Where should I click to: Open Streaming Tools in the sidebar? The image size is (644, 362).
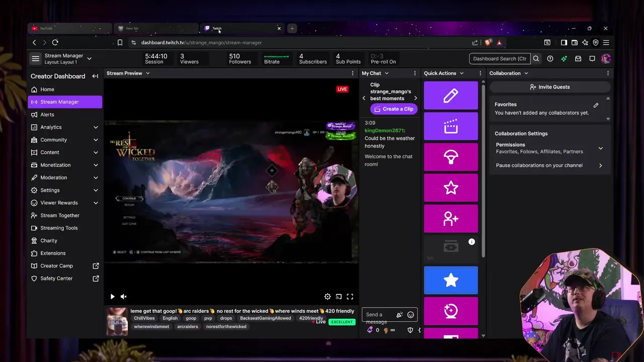pos(65,228)
